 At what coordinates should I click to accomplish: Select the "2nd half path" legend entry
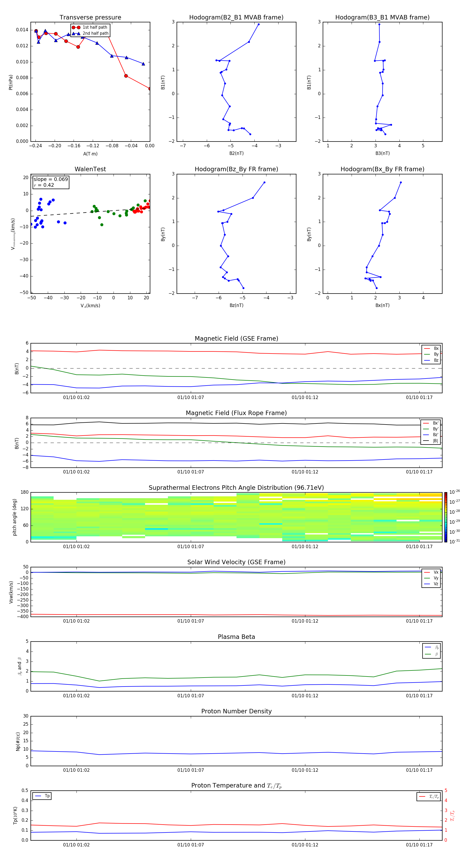pos(90,33)
